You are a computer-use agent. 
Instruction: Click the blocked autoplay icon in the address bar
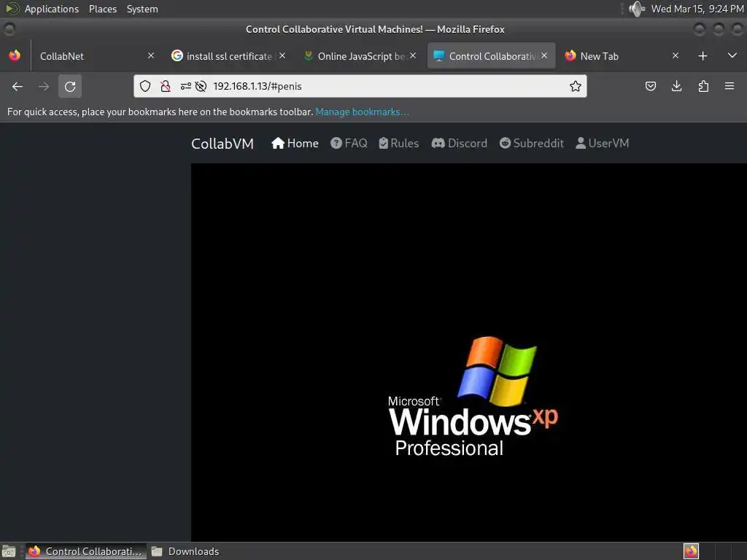pos(201,86)
